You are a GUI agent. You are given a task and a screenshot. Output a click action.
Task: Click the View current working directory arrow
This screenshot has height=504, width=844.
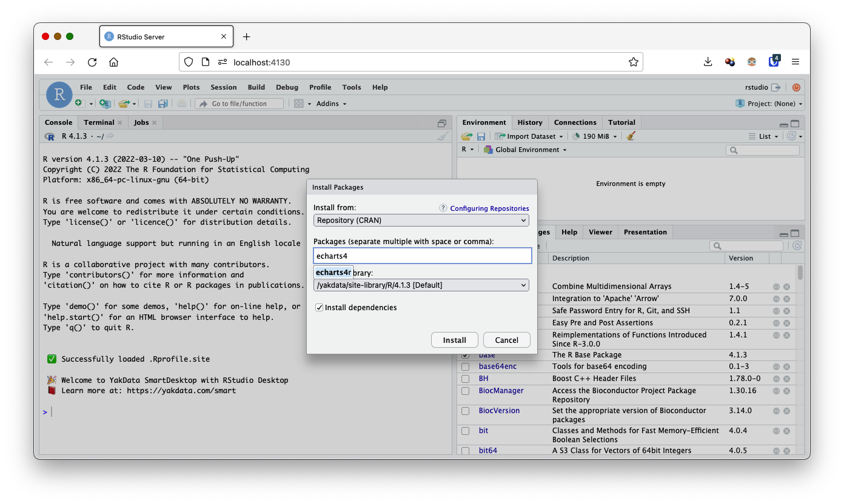[110, 136]
